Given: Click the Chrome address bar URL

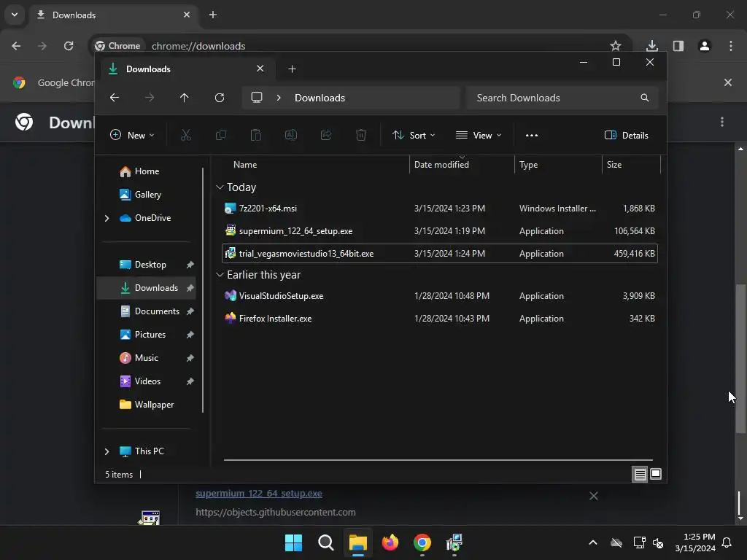Looking at the screenshot, I should (198, 46).
